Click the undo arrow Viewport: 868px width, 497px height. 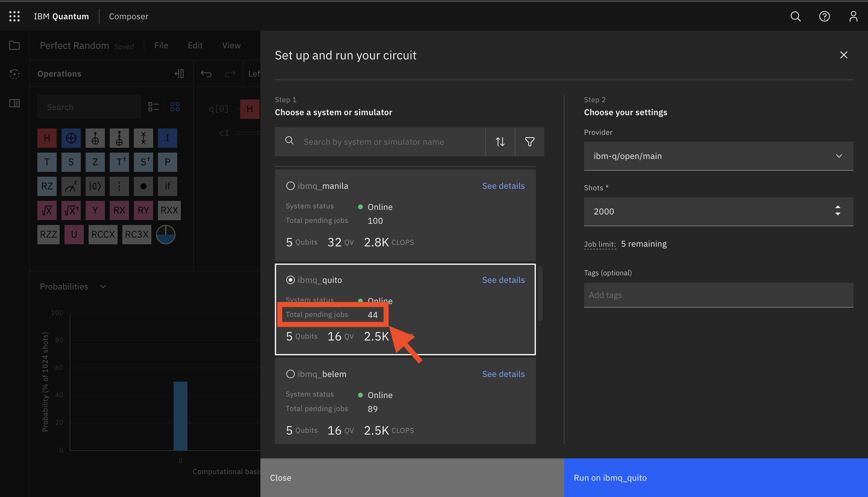click(206, 73)
